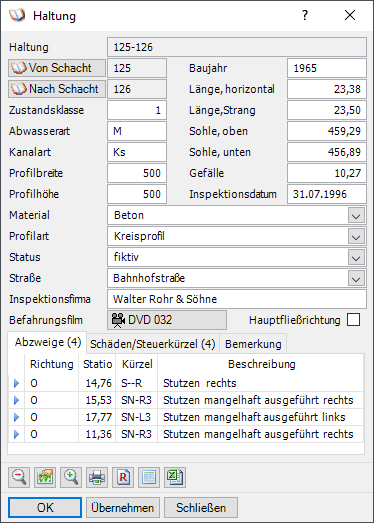374x523 pixels.
Task: Open the Bemerkung tab
Action: (x=253, y=344)
